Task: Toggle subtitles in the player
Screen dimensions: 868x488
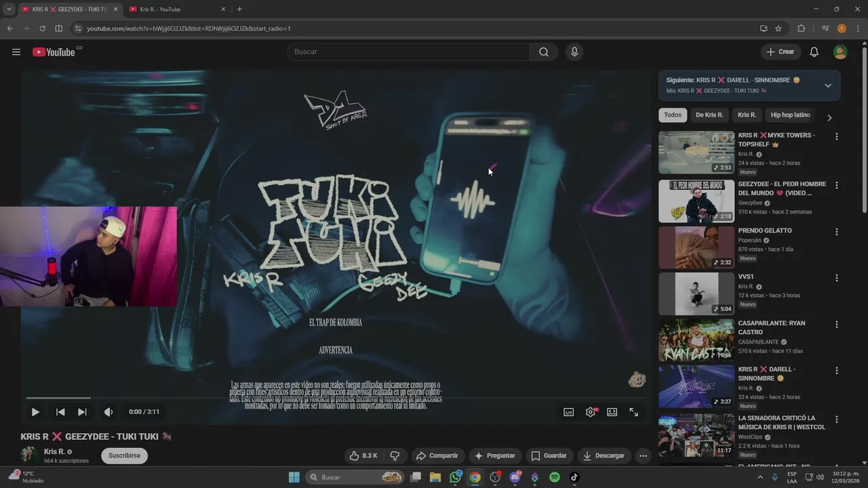Action: (x=569, y=412)
